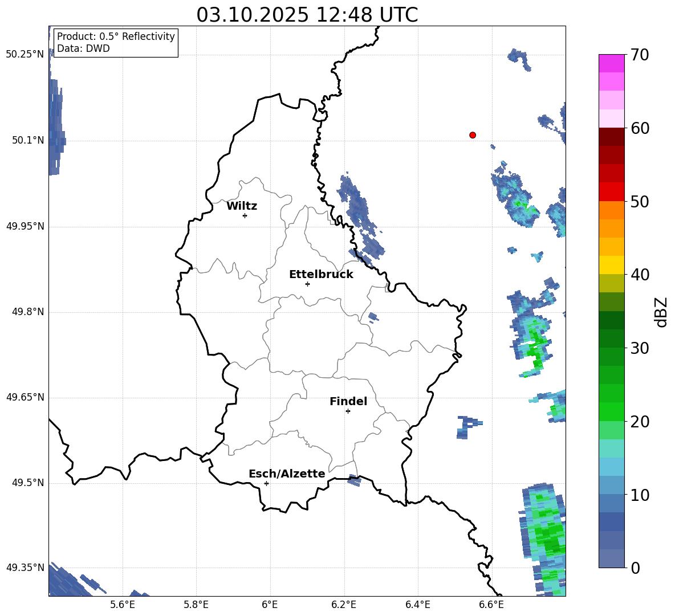Click the 6°E longitude label
This screenshot has width=675, height=616.
pos(270,605)
